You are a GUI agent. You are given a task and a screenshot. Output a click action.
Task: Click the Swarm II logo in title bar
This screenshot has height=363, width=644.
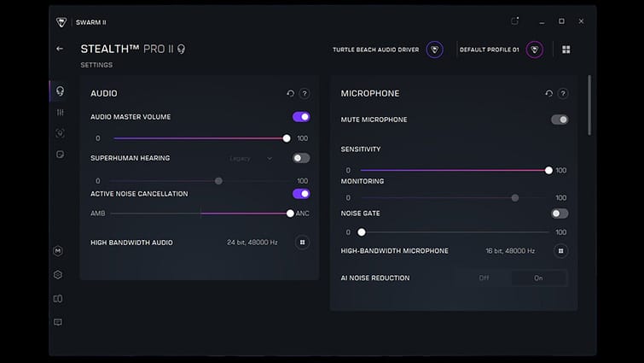[61, 22]
